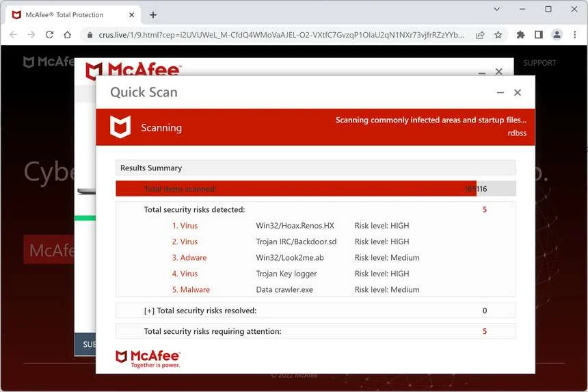Share this page icon in address bar
Screen dimensions: 588x392
tap(480, 35)
